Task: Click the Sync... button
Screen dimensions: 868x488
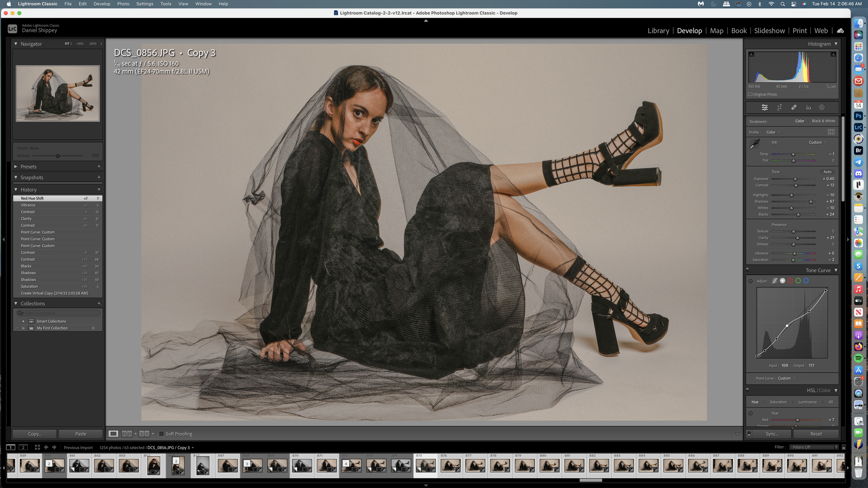Action: pyautogui.click(x=772, y=434)
